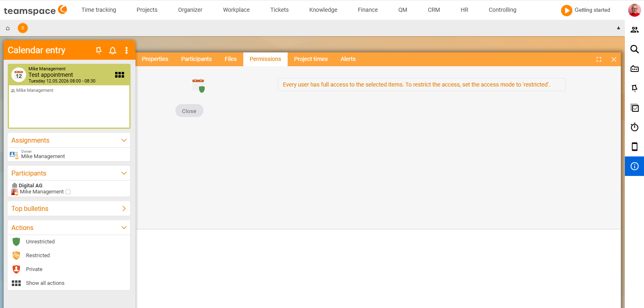Click the Getting started link
Image resolution: width=644 pixels, height=308 pixels.
(x=592, y=10)
